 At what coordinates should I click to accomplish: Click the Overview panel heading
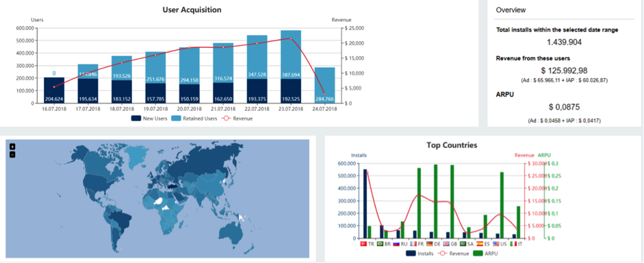point(511,10)
